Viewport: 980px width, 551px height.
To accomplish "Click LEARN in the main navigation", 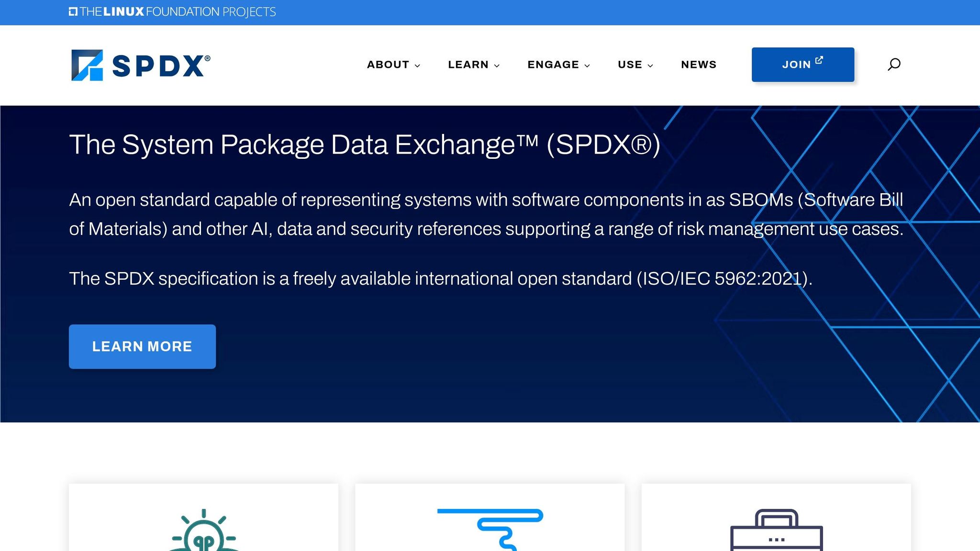I will click(468, 65).
